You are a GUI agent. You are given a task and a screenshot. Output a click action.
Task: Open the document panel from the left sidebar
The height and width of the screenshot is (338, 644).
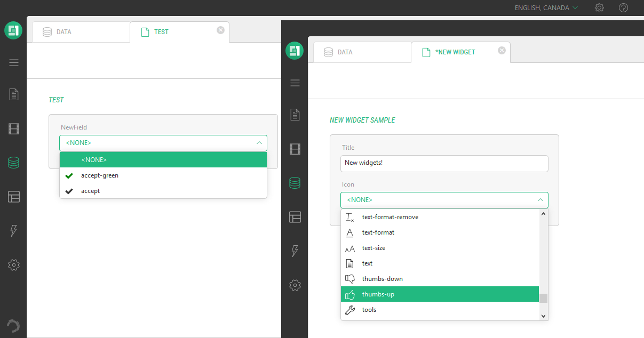click(x=13, y=94)
